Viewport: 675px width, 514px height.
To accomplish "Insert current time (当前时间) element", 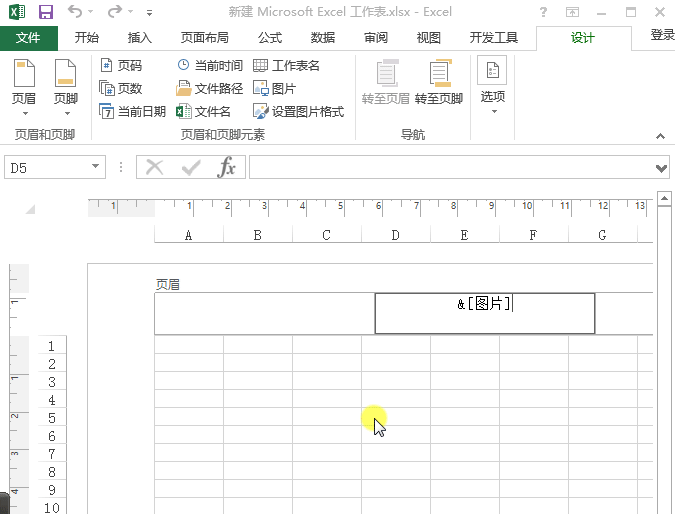I will (x=209, y=65).
